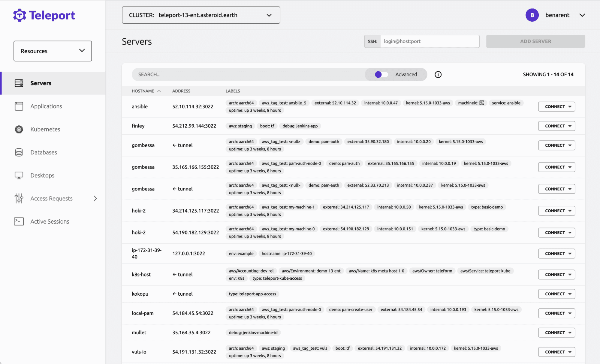Screen dimensions: 600x364
Task: Click the Access Requests expander arrow
Action: pyautogui.click(x=95, y=198)
